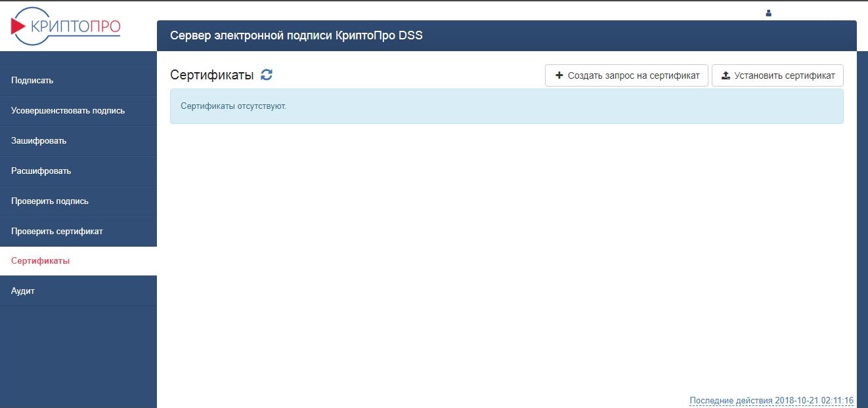Click Установить сертификат button
868x408 pixels.
(x=777, y=75)
